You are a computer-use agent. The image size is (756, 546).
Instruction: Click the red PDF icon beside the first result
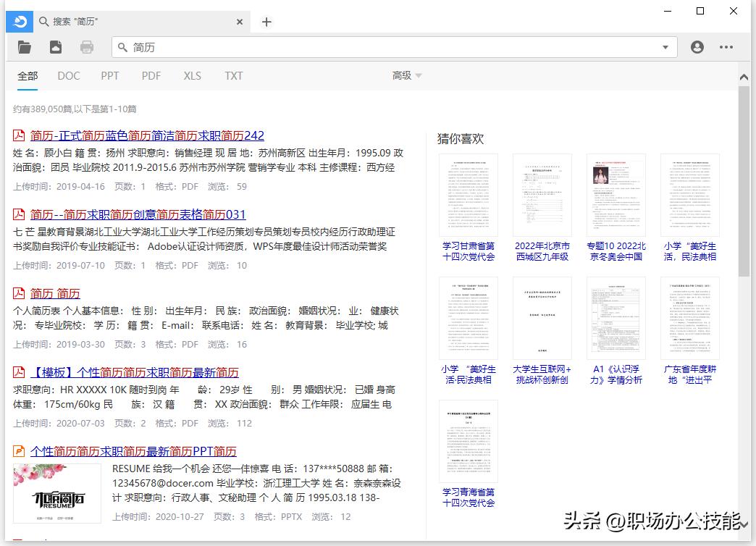(18, 135)
